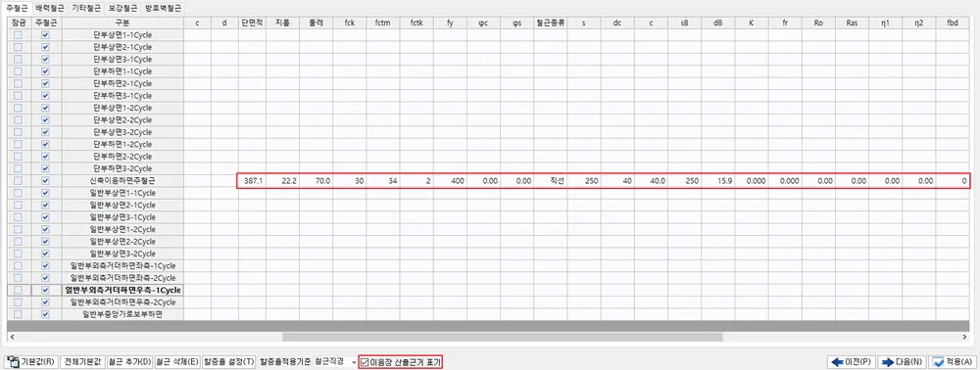Select the 단부하면2-2Cycle row label
980x370 pixels.
pos(122,157)
